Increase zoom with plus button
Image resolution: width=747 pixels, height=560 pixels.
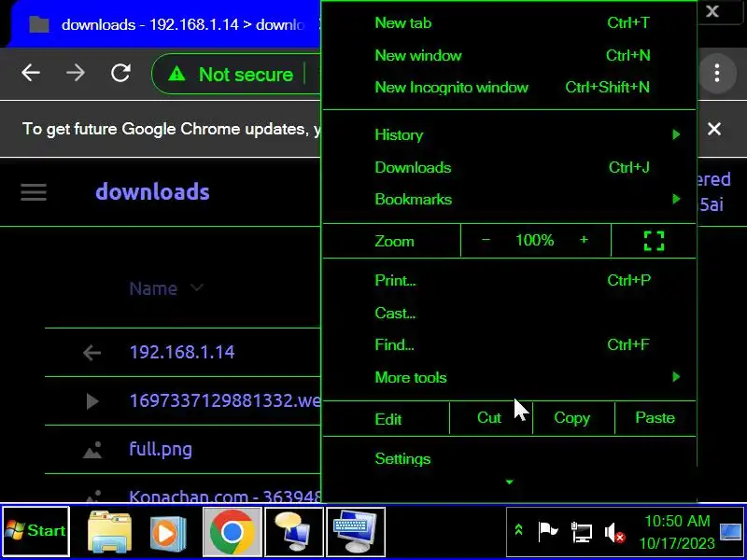(584, 240)
